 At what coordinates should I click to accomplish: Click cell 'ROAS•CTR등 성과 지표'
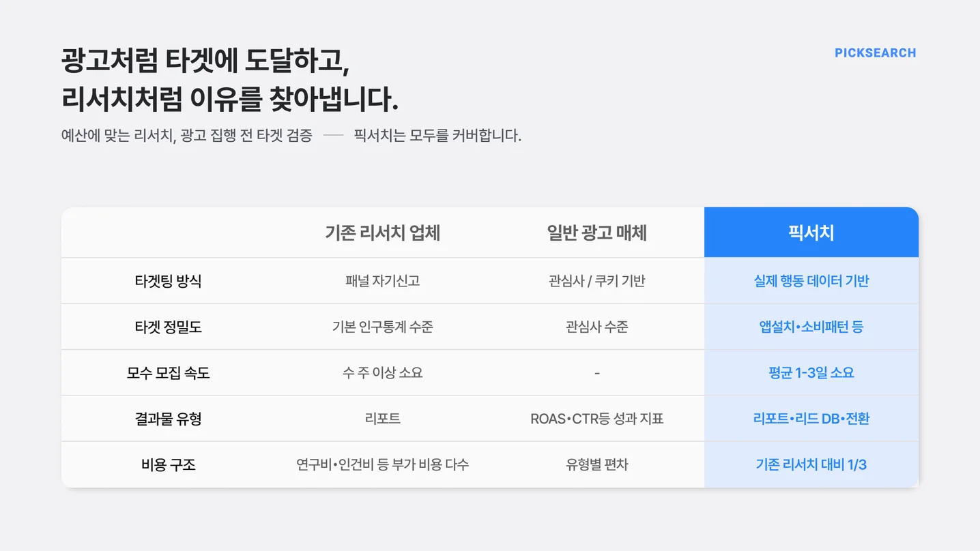pos(597,419)
